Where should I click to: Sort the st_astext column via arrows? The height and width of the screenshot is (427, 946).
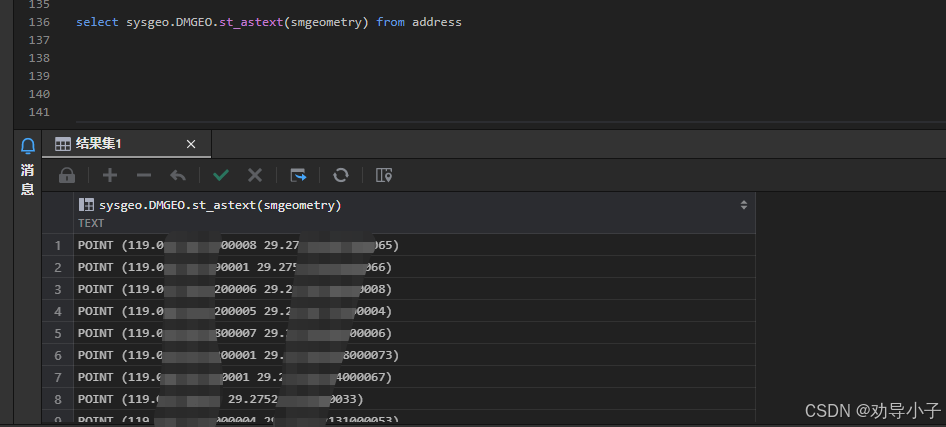[744, 205]
